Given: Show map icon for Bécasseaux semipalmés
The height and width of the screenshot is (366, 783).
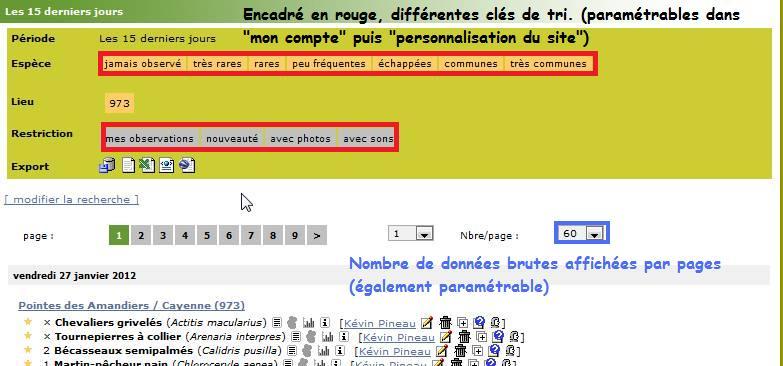Looking at the screenshot, I should (307, 351).
